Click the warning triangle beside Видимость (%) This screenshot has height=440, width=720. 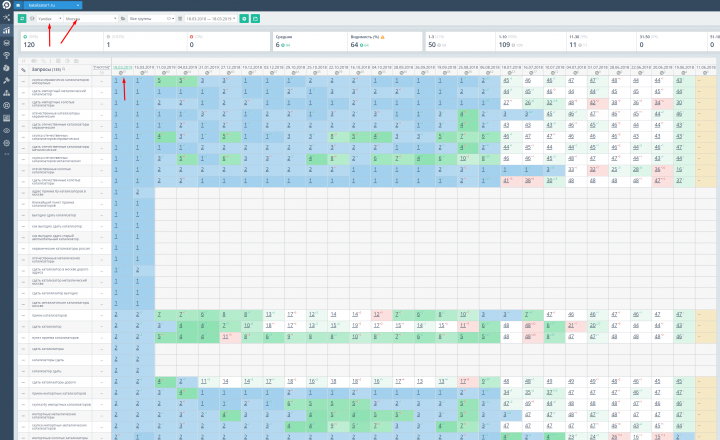(x=382, y=37)
